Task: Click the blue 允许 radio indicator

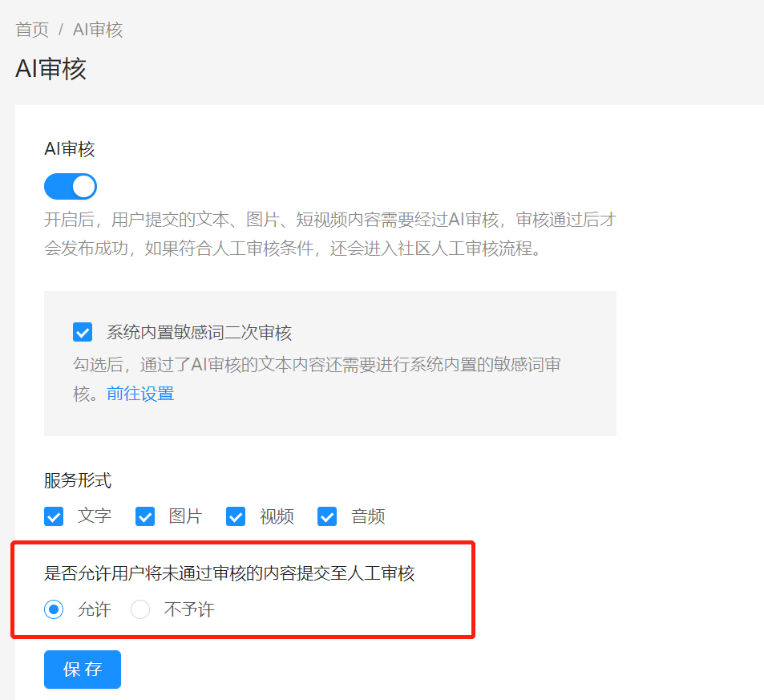Action: 53,609
